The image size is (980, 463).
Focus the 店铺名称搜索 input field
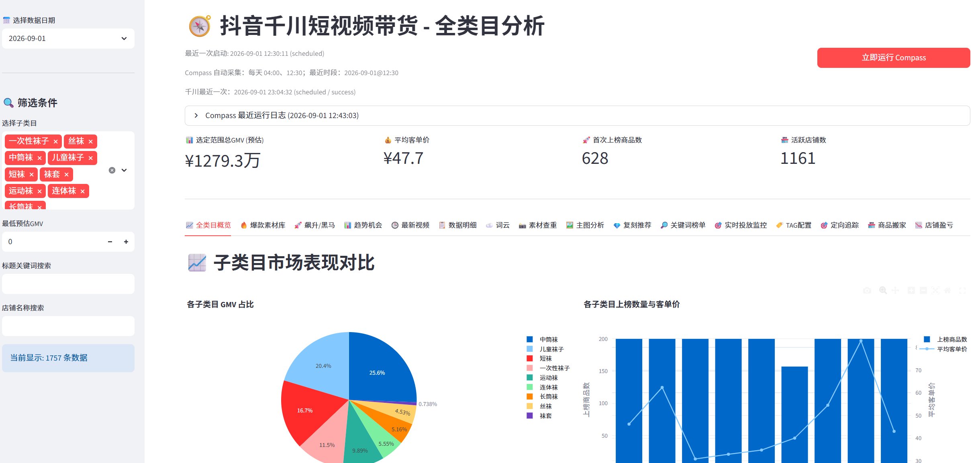(x=68, y=326)
